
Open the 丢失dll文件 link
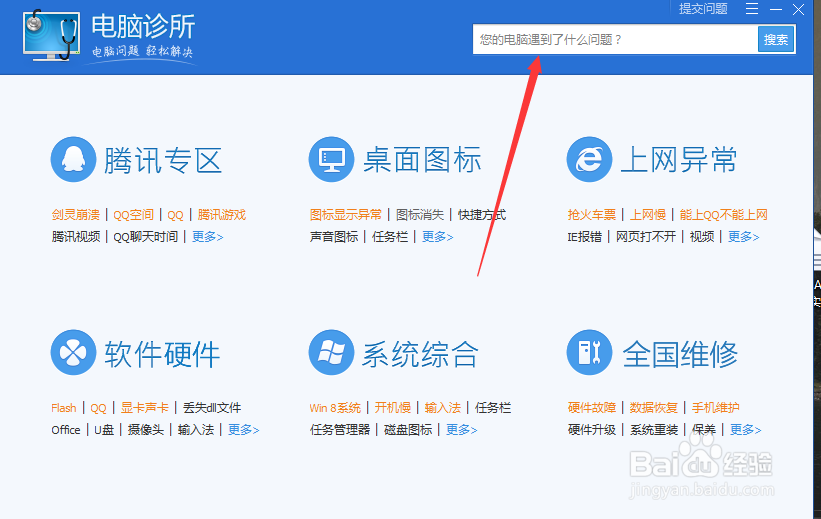[212, 408]
